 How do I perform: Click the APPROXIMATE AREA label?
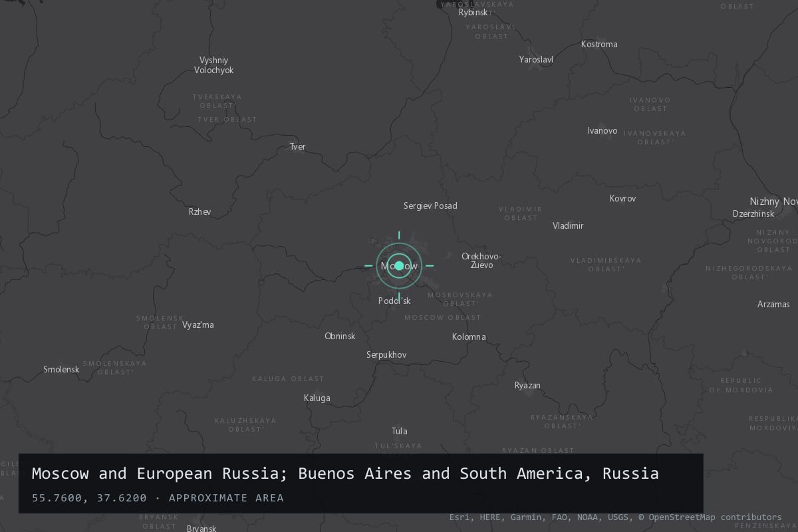226,498
